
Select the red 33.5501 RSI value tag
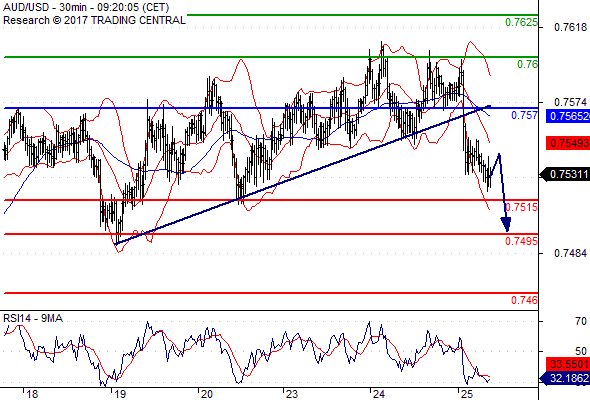[568, 364]
